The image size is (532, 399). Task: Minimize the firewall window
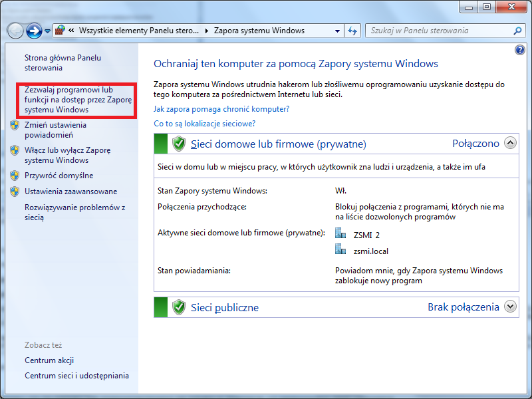tap(469, 7)
